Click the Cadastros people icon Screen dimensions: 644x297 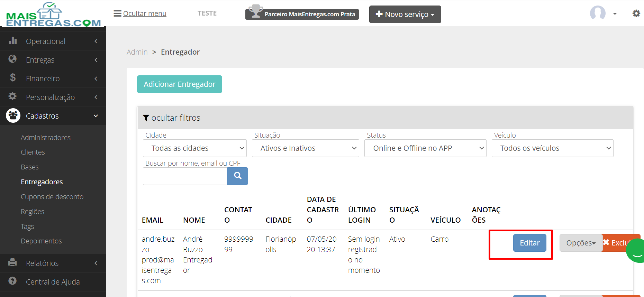click(13, 115)
